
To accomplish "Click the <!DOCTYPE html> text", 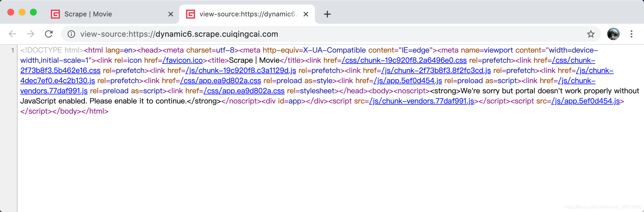I will click(x=52, y=50).
